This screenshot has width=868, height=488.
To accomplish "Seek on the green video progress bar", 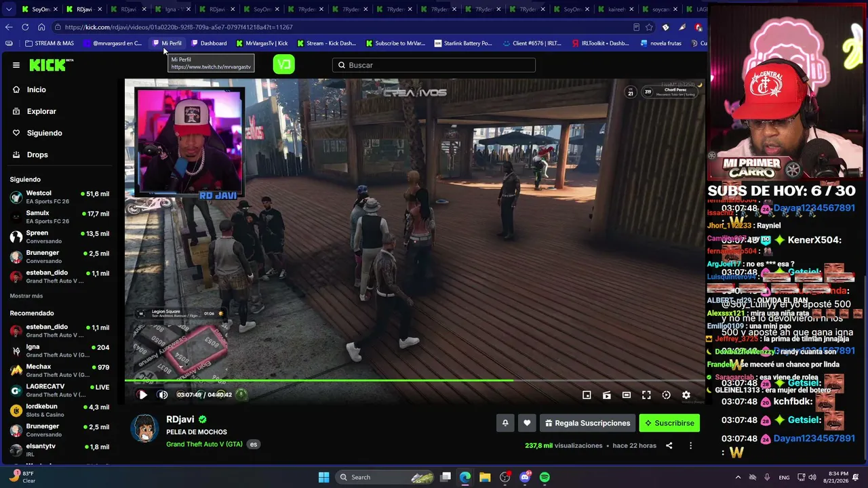I will (x=415, y=381).
